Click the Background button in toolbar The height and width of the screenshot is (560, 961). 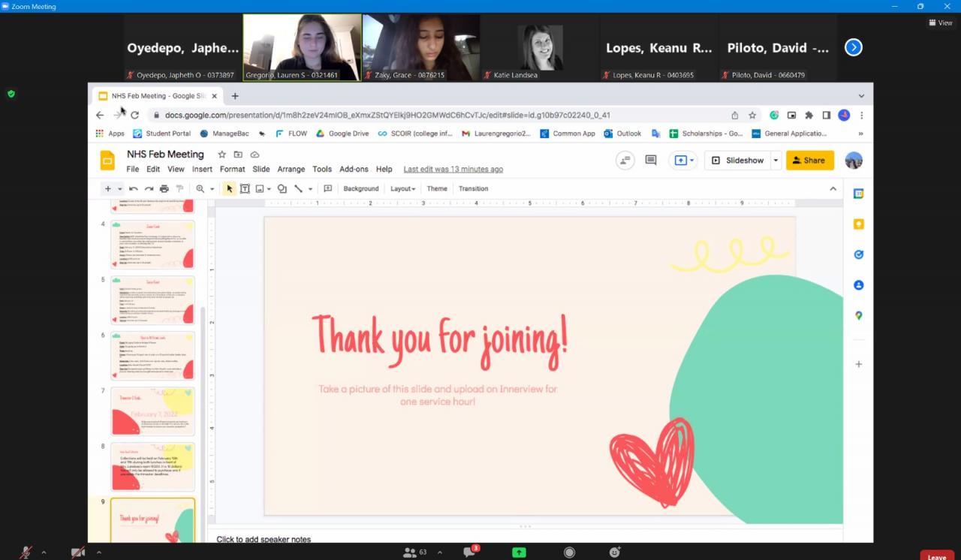click(361, 188)
